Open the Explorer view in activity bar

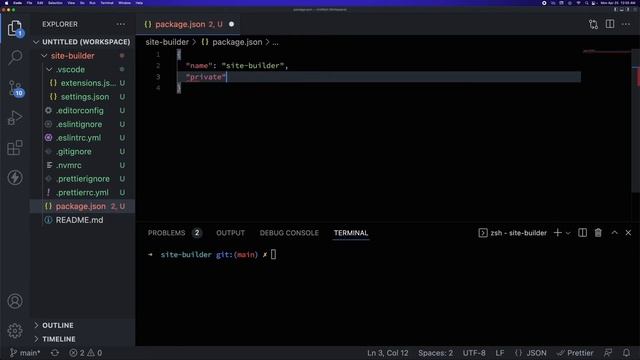[15, 29]
